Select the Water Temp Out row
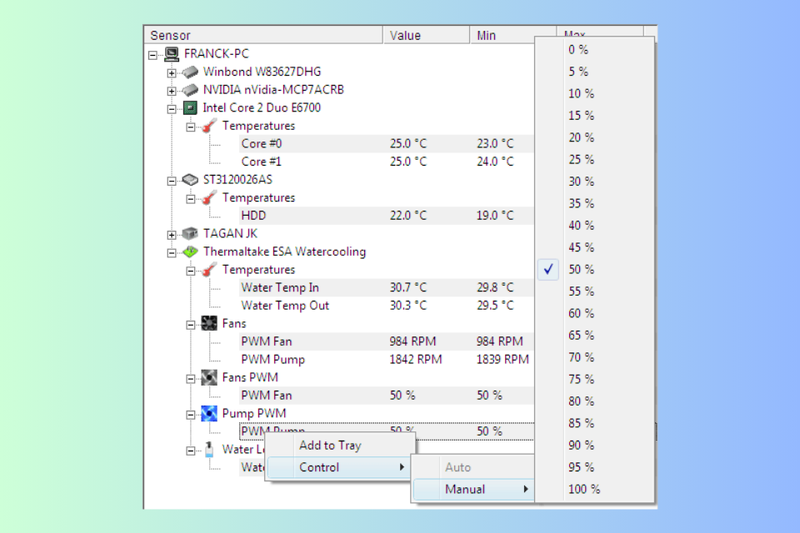Viewport: 800px width, 533px height. [386, 306]
